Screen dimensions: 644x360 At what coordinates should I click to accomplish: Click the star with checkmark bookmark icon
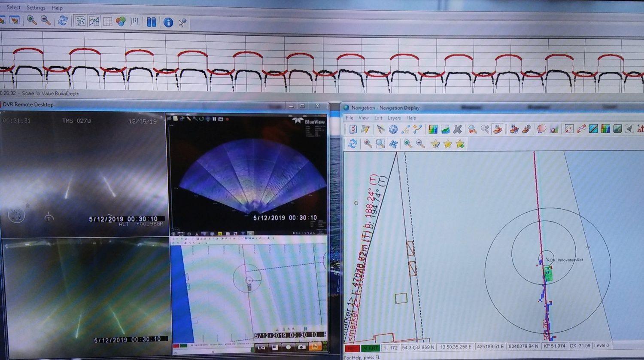pos(435,144)
